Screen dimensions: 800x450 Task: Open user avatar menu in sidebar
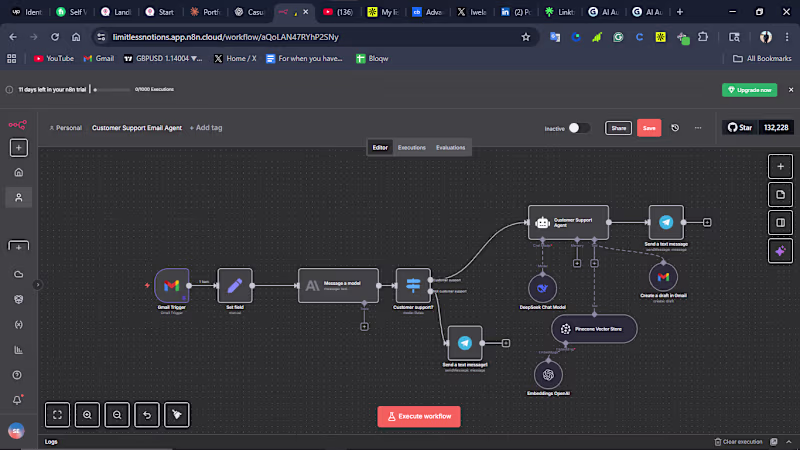[16, 431]
